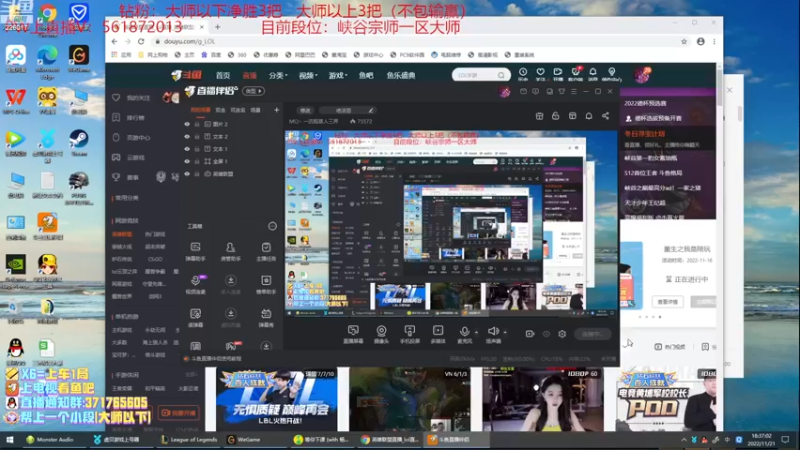Viewport: 800px width, 450px height.
Task: Click the 修改 button
Action: [305, 110]
